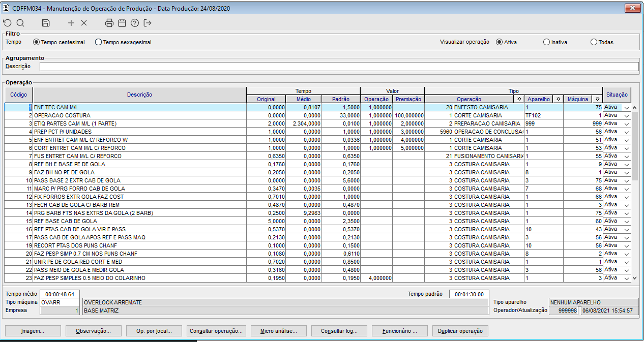Click the Tipo máquina field OVARR
This screenshot has width=644, height=342.
pyautogui.click(x=60, y=302)
